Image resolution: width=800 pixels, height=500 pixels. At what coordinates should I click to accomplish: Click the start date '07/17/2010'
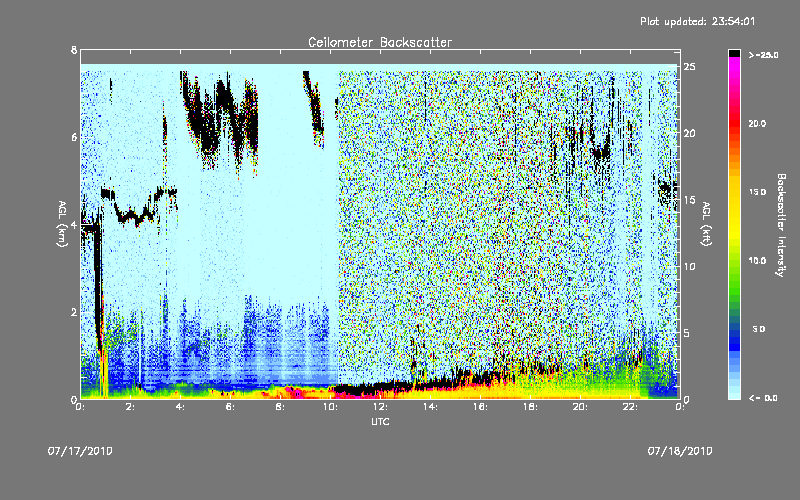click(x=80, y=451)
